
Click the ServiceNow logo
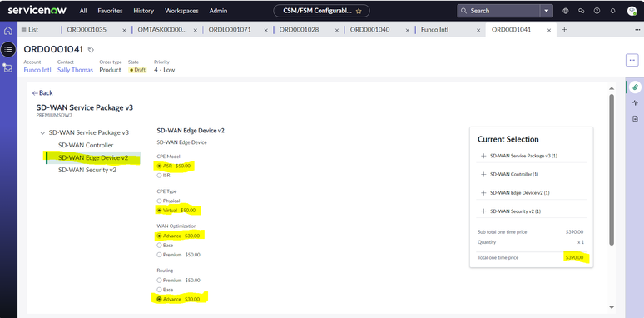tap(37, 11)
